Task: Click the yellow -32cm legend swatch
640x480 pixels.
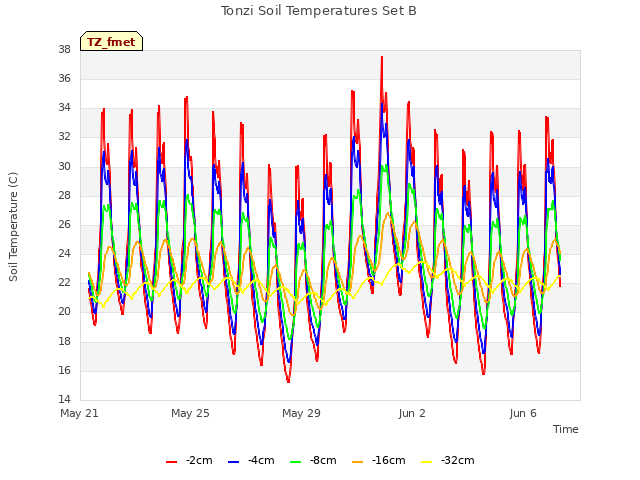Action: pyautogui.click(x=427, y=462)
